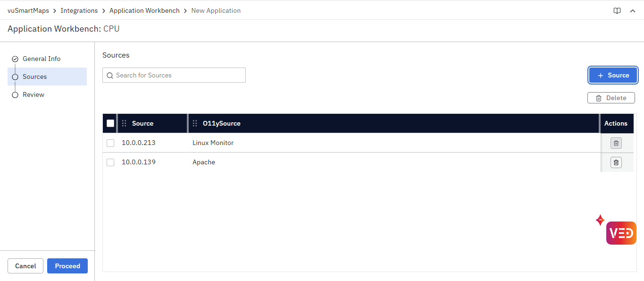Check the 10.0.0.139 row checkbox

coord(110,162)
